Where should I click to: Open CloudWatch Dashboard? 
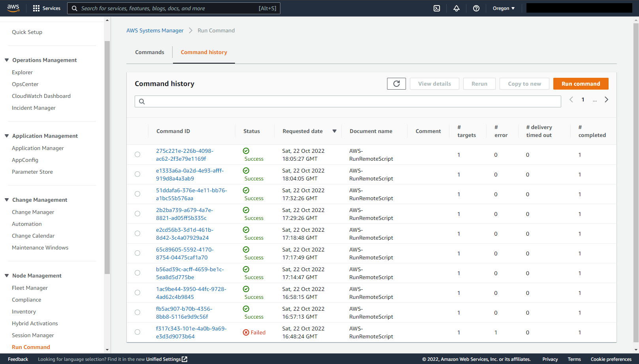[41, 96]
